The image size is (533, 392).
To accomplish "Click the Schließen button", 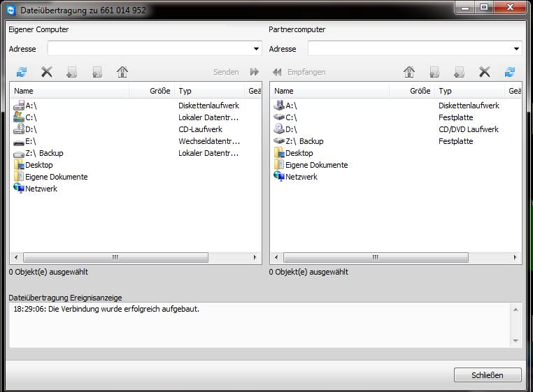I will pyautogui.click(x=488, y=375).
